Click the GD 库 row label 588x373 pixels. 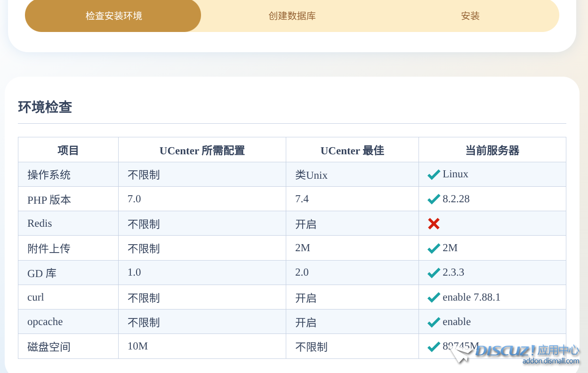(x=42, y=273)
